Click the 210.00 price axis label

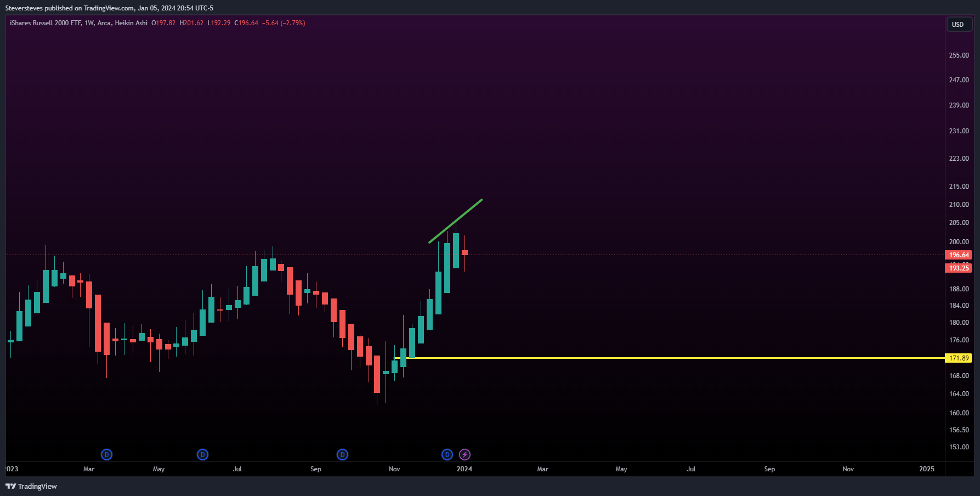959,205
